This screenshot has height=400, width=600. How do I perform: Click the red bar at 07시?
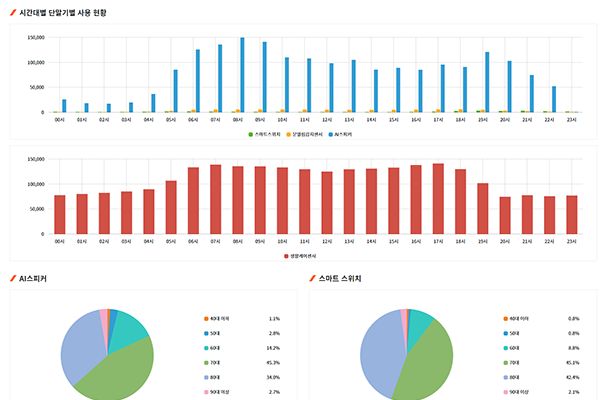[x=215, y=199]
